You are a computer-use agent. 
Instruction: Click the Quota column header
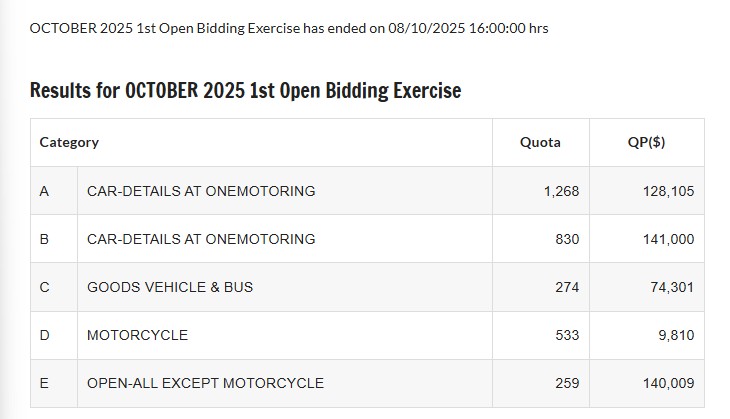(540, 142)
